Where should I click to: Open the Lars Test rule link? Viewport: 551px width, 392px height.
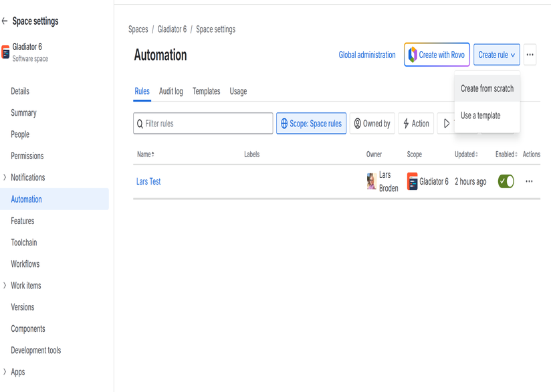[148, 181]
